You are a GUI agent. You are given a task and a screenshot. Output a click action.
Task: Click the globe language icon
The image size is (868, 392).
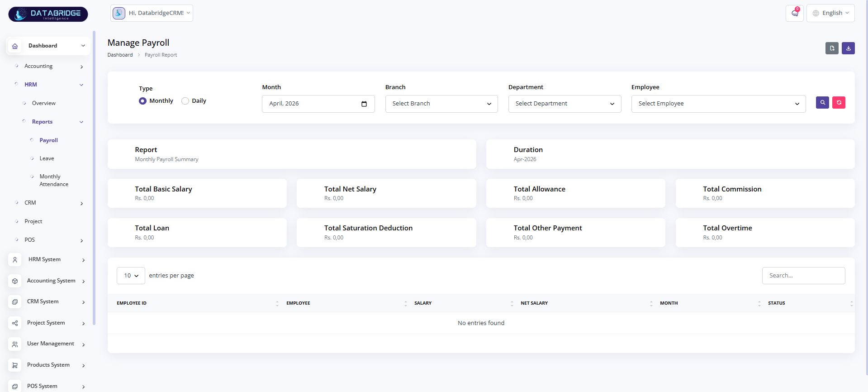point(816,13)
